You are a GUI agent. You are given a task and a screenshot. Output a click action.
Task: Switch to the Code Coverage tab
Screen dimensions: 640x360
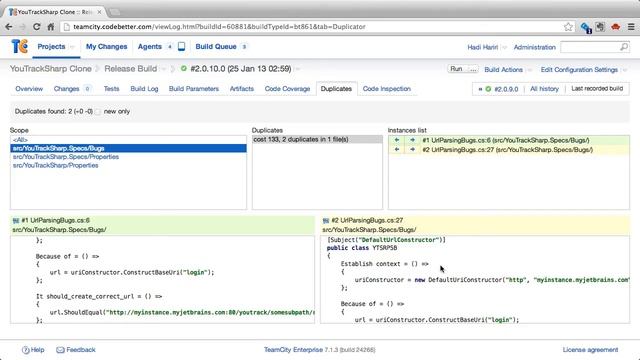[287, 89]
